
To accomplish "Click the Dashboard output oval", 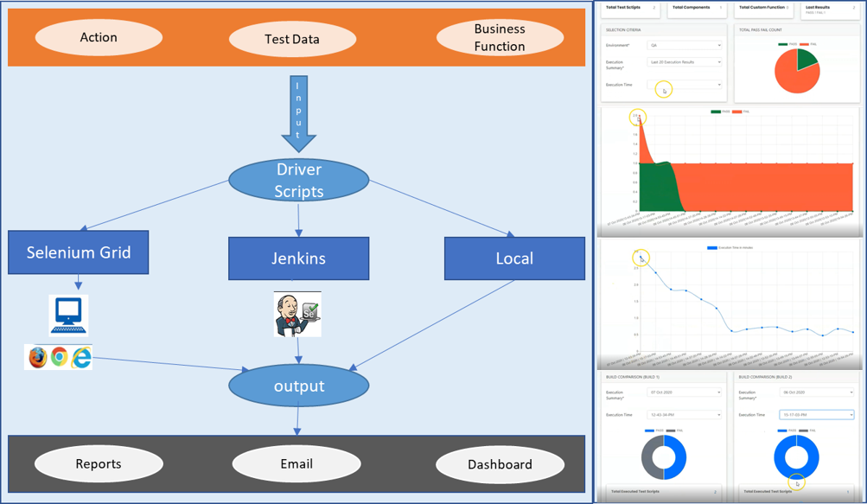I will (x=500, y=464).
